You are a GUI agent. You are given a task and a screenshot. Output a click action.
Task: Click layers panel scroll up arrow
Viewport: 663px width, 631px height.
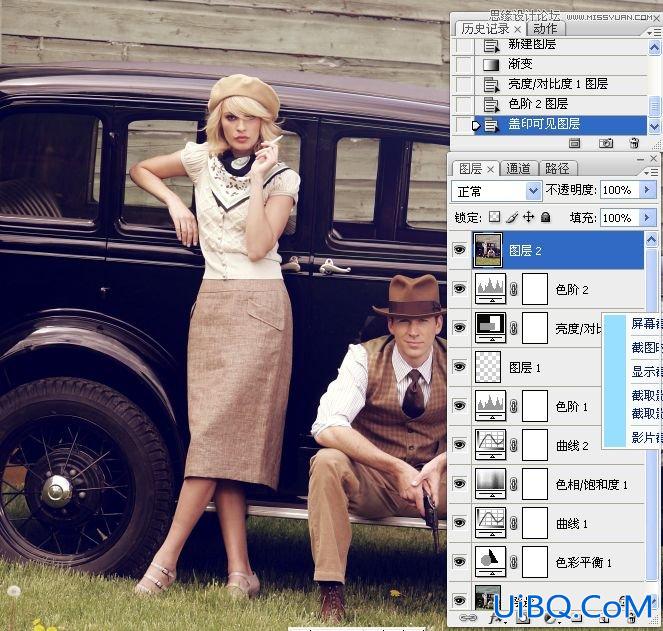coord(651,239)
